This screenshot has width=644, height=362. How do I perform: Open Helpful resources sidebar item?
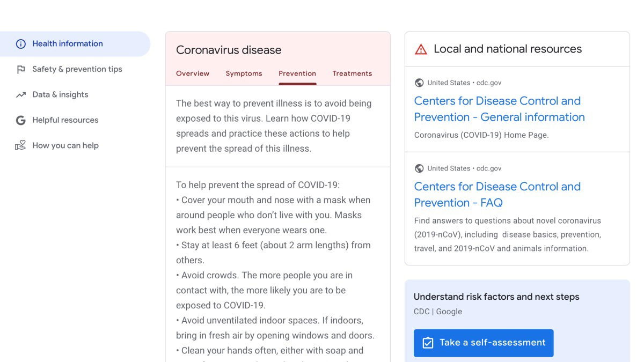point(65,120)
